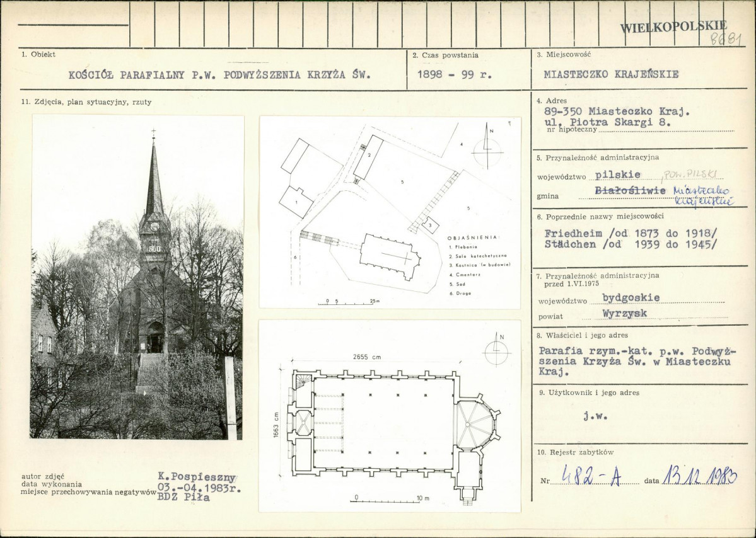756x538 pixels.
Task: Select the MIASTECZKO KRAJEŃSKIE locality field
Action: click(611, 74)
